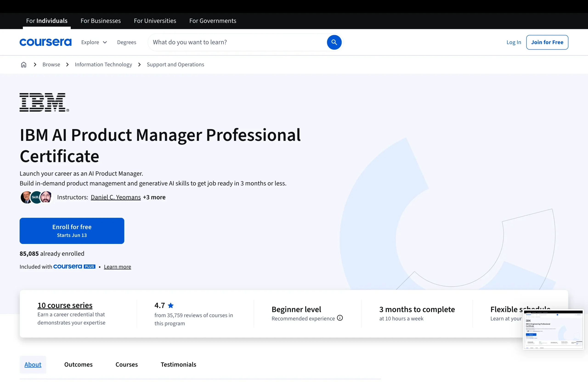Click the 4.7 rating value
This screenshot has height=382, width=588.
(x=160, y=306)
